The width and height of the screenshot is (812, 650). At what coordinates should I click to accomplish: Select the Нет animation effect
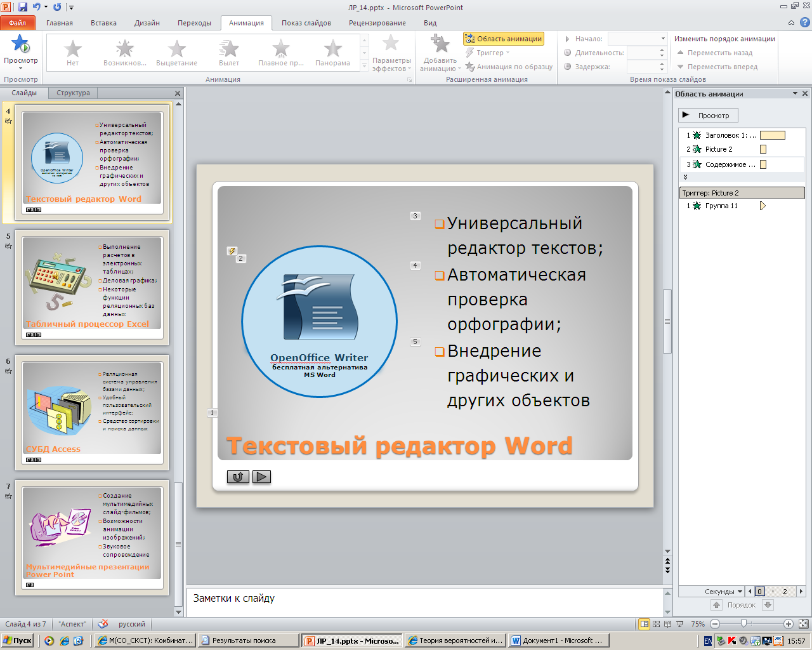(x=73, y=51)
